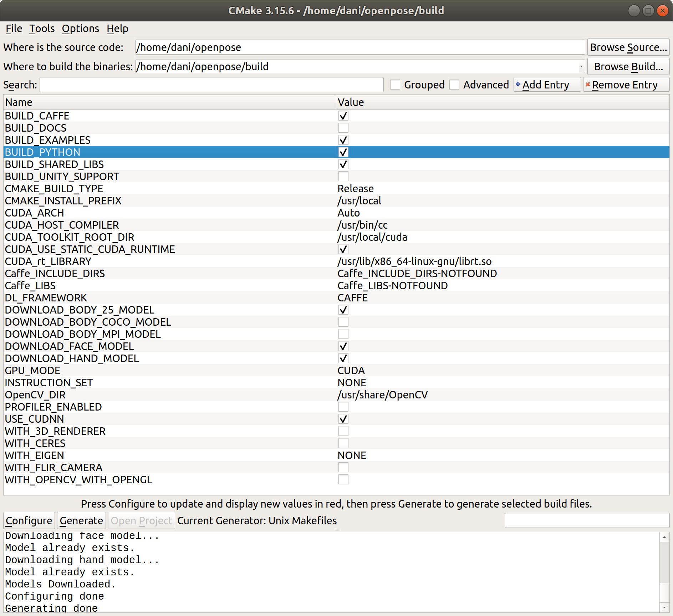The height and width of the screenshot is (616, 673).
Task: Select OpenCV_DIR value /usr/share/OpenCV
Action: pos(382,395)
